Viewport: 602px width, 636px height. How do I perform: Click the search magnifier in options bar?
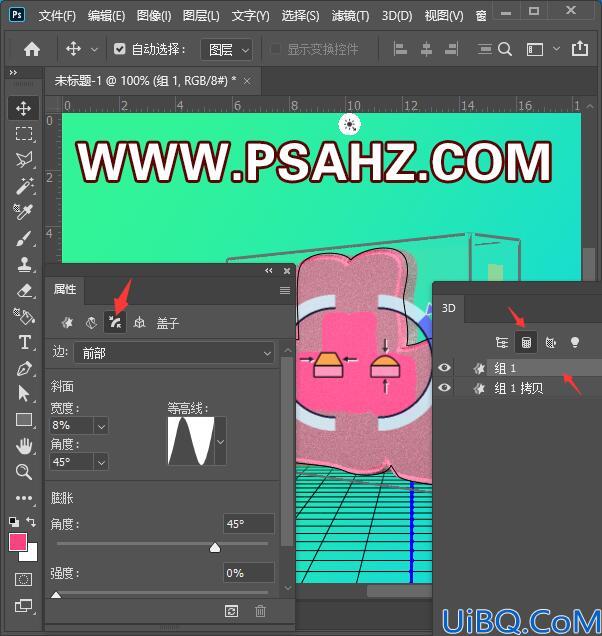[505, 49]
